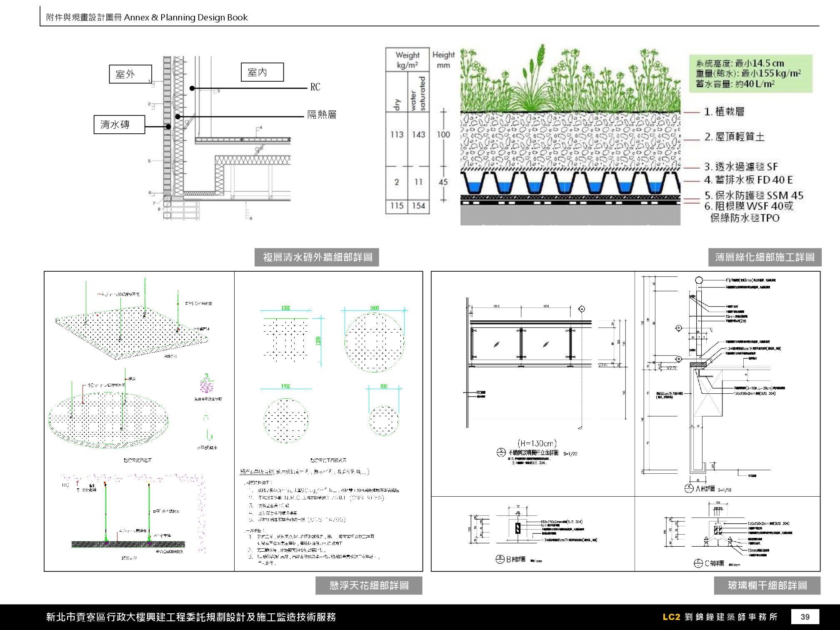Click the 1200 square ceiling panel drawing
840x630 pixels.
click(x=286, y=340)
